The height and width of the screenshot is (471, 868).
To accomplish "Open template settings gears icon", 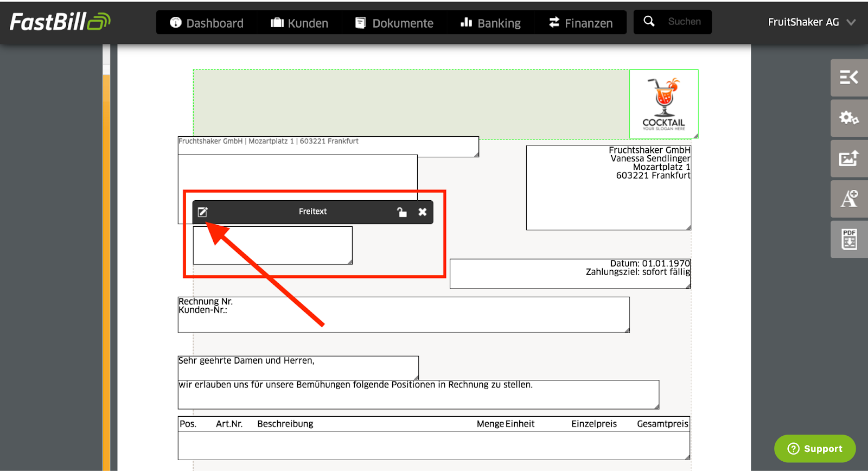I will point(849,118).
